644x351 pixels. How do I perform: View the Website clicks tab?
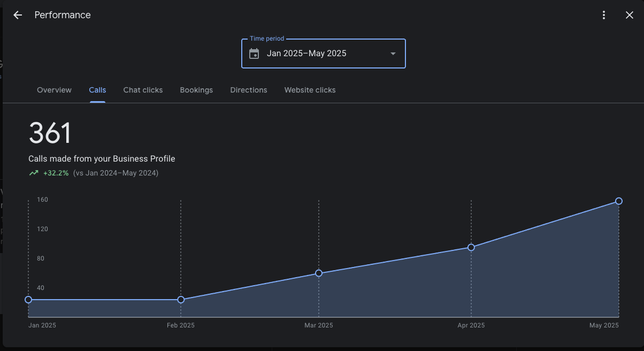310,90
